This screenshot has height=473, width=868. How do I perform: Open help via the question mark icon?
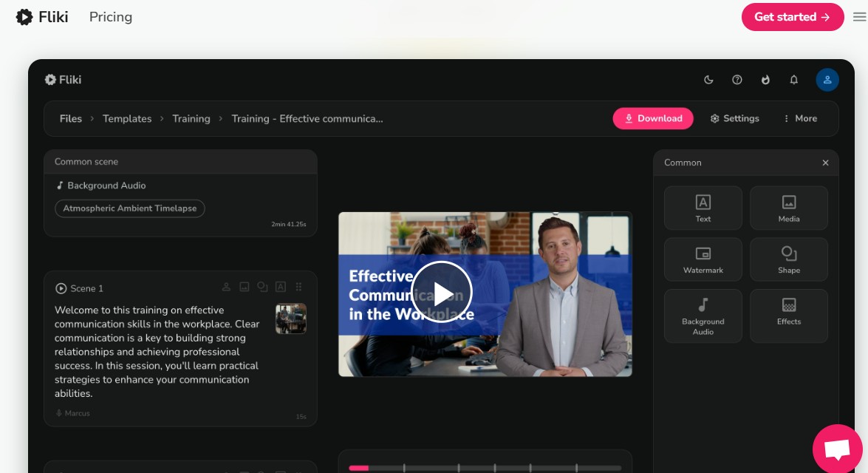(x=737, y=80)
